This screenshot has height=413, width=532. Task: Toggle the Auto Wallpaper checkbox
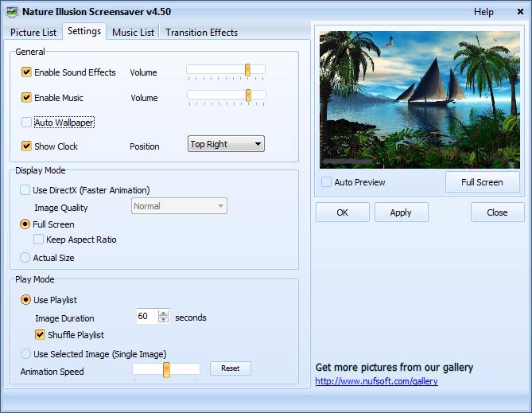point(26,123)
